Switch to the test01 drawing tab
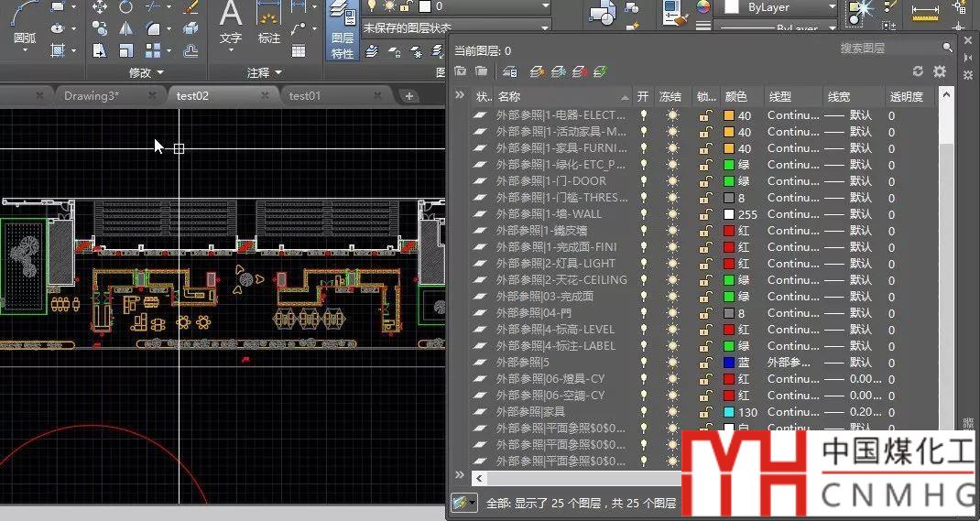This screenshot has height=521, width=980. click(x=305, y=95)
